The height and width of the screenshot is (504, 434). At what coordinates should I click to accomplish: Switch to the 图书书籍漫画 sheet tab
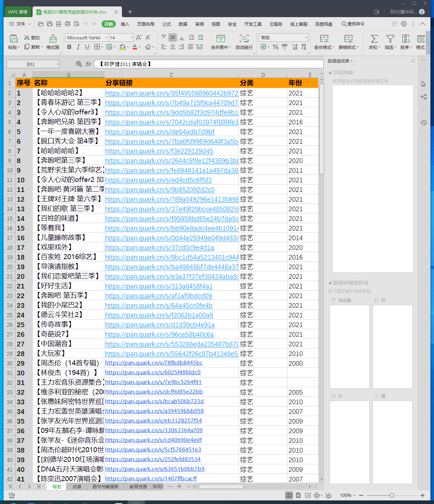pyautogui.click(x=105, y=486)
